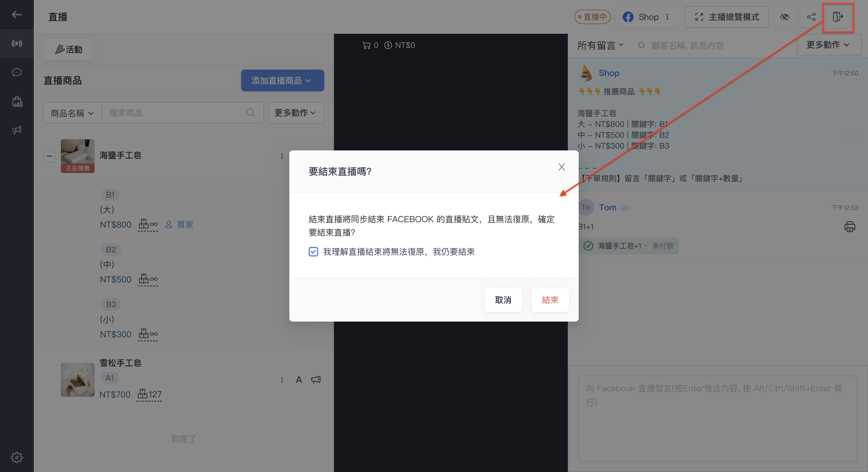
Task: Click the B2 keyword tag
Action: tap(111, 250)
